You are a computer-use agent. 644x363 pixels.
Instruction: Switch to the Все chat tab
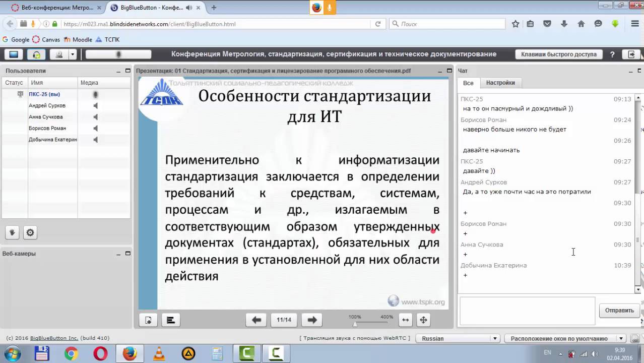pos(468,83)
